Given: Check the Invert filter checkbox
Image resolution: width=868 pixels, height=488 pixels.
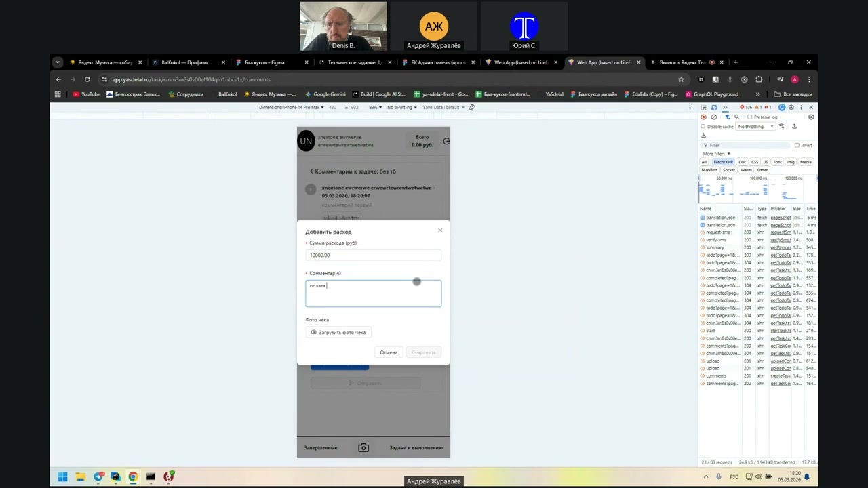Looking at the screenshot, I should (x=797, y=145).
